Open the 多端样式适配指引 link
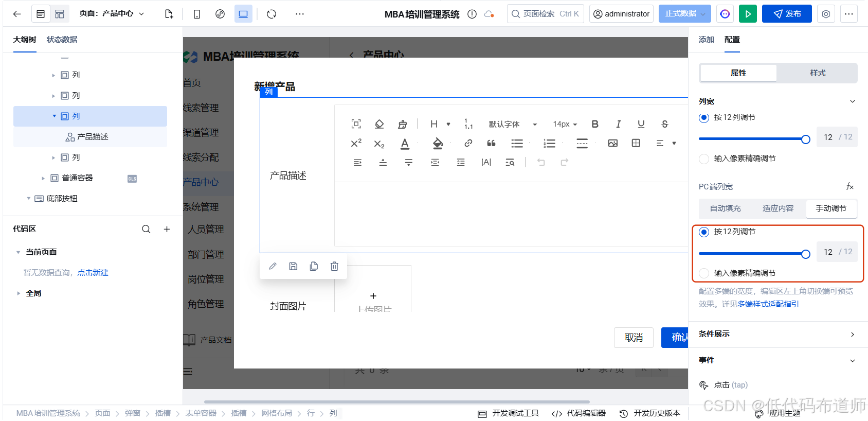Viewport: 868px width, 421px height. [x=768, y=304]
